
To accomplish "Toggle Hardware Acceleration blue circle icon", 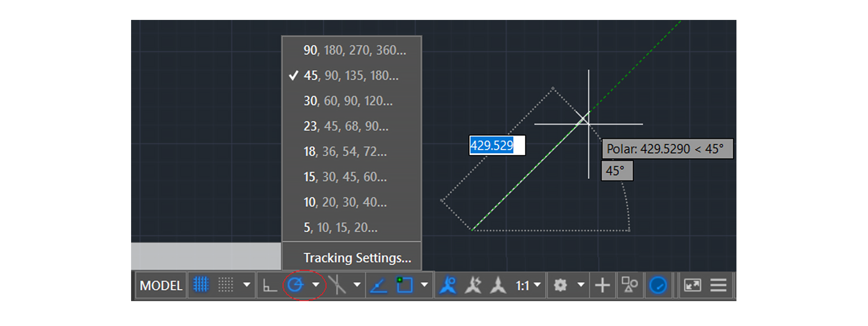I will (658, 285).
